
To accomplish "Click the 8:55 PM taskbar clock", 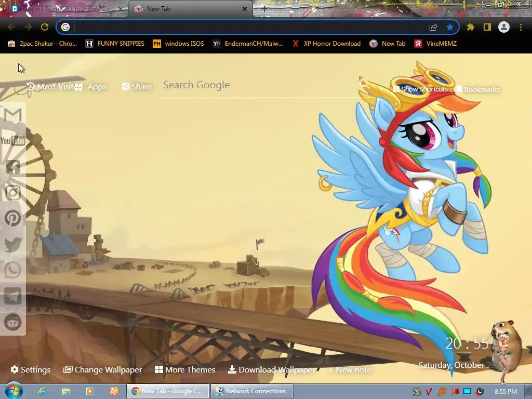I will coord(506,392).
